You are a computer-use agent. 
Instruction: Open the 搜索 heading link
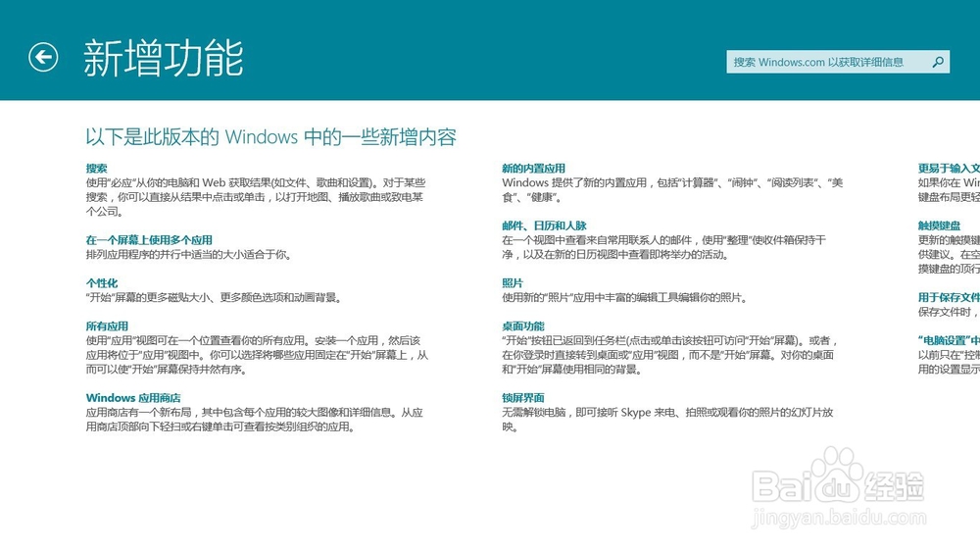point(96,169)
